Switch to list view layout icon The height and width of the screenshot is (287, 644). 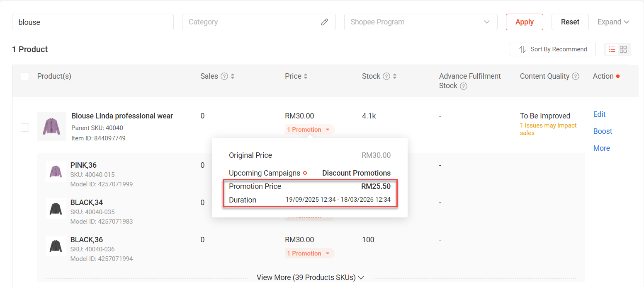[x=612, y=49]
